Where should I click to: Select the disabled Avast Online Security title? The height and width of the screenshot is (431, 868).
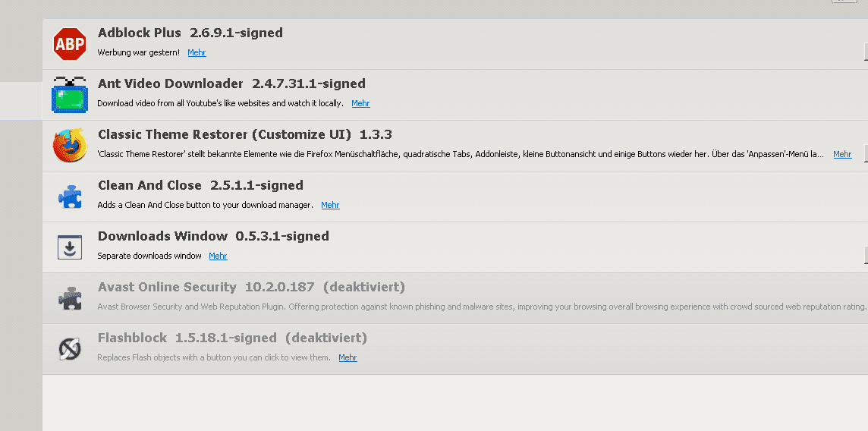[x=251, y=287]
